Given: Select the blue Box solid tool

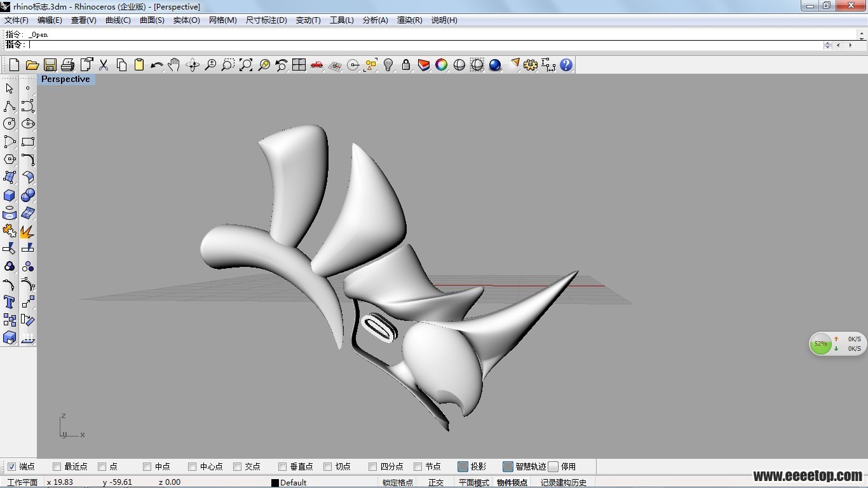Looking at the screenshot, I should [x=10, y=195].
